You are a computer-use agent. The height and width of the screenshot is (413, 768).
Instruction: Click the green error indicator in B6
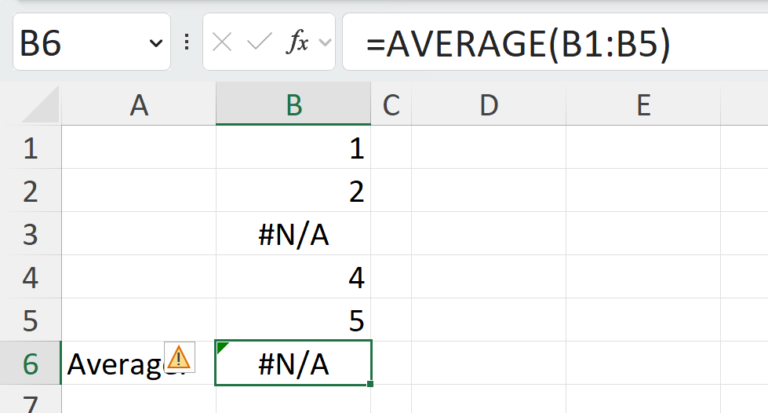click(222, 347)
